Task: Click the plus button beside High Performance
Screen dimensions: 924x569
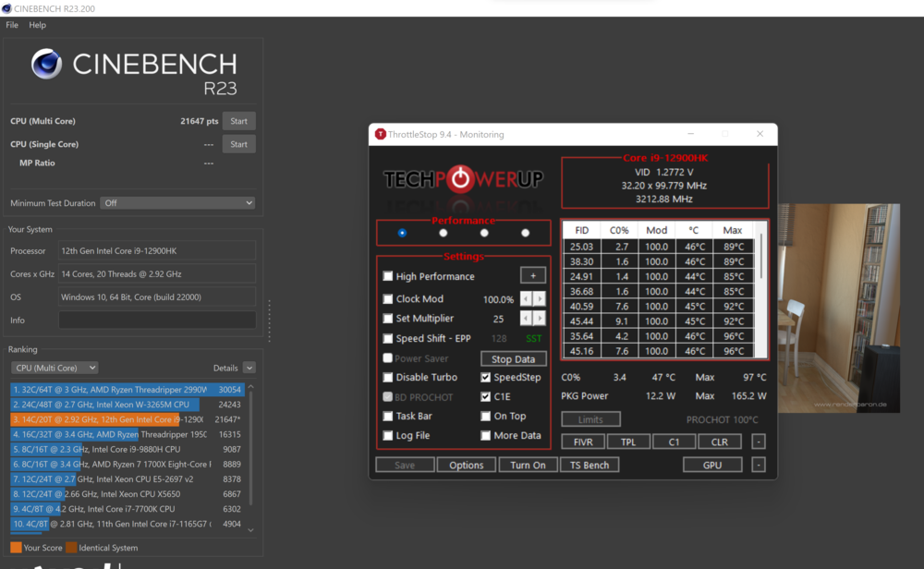Action: pyautogui.click(x=532, y=275)
